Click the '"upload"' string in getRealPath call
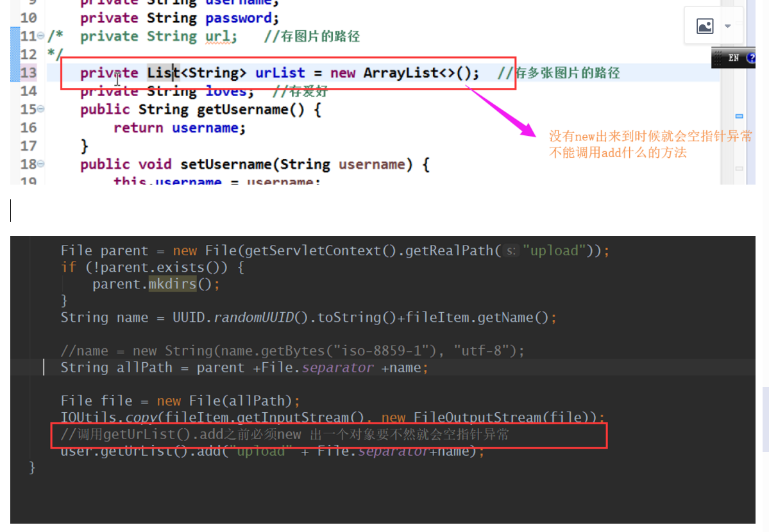The height and width of the screenshot is (532, 769). tap(554, 251)
